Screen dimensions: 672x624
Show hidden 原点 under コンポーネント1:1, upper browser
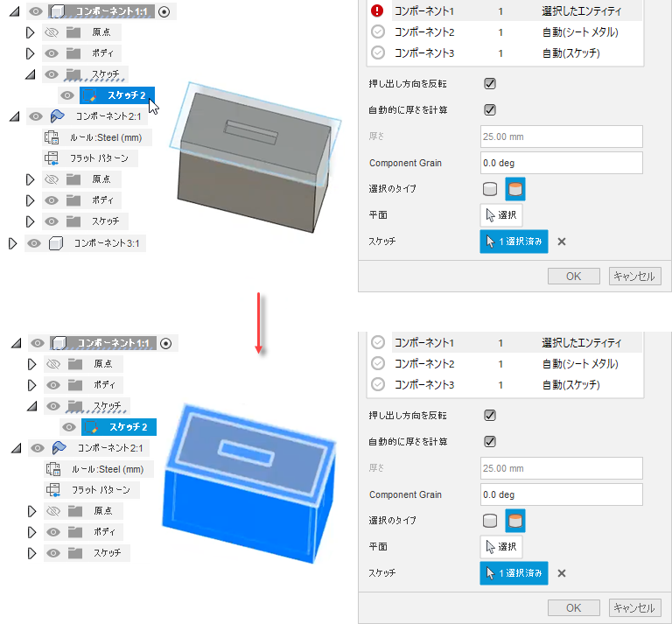pos(52,32)
